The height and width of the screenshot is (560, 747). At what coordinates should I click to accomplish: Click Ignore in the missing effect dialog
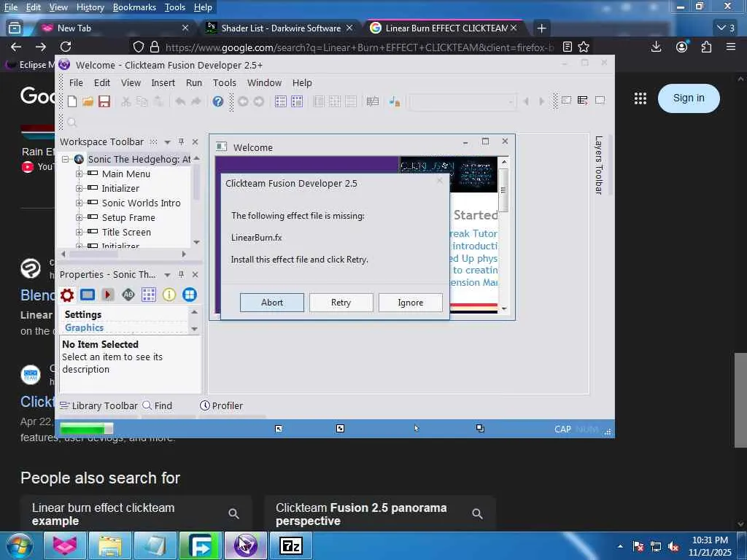click(x=410, y=303)
